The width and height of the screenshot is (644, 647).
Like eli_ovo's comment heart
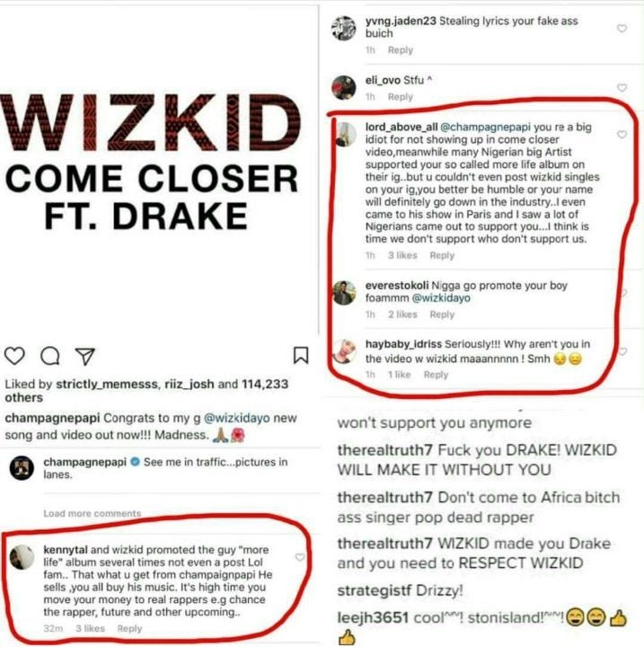click(x=622, y=87)
